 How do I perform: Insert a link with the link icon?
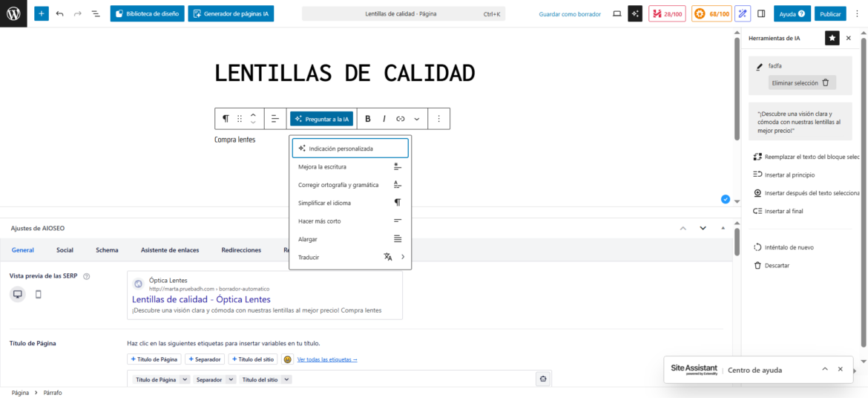click(x=401, y=119)
